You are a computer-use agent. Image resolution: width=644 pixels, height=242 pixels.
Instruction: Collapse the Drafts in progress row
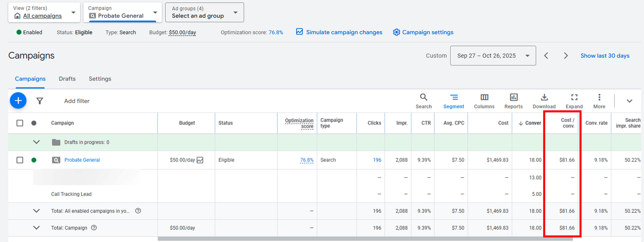37,142
